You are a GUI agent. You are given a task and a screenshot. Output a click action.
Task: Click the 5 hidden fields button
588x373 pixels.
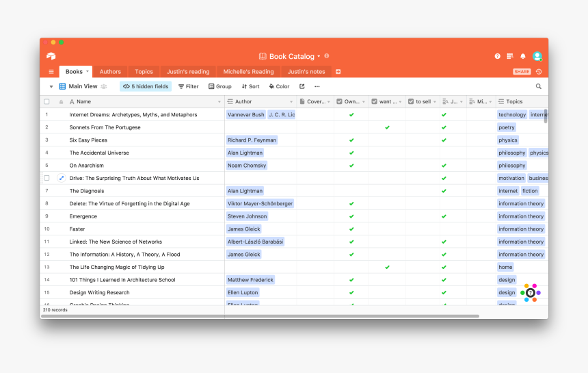point(146,86)
